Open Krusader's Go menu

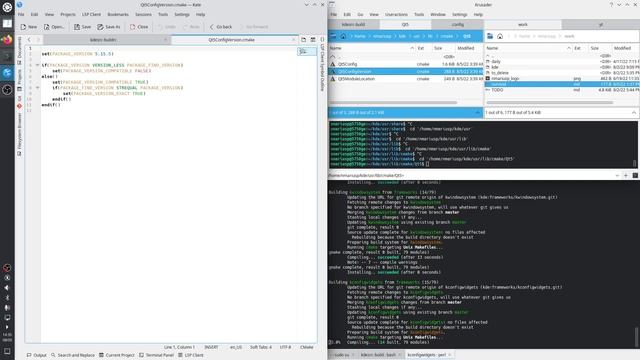pos(360,14)
